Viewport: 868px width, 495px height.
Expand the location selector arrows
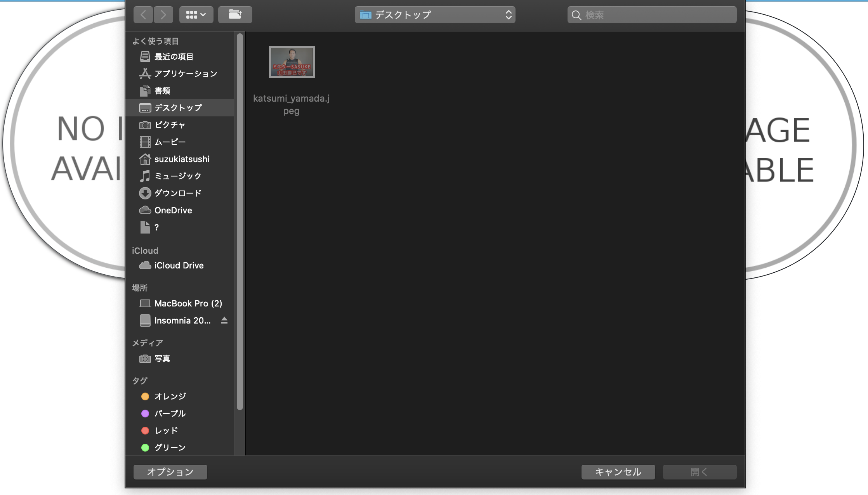pos(509,15)
